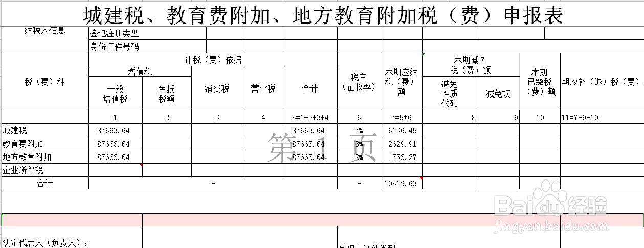Click the 合计 total row label
644x248 pixels.
(x=45, y=183)
